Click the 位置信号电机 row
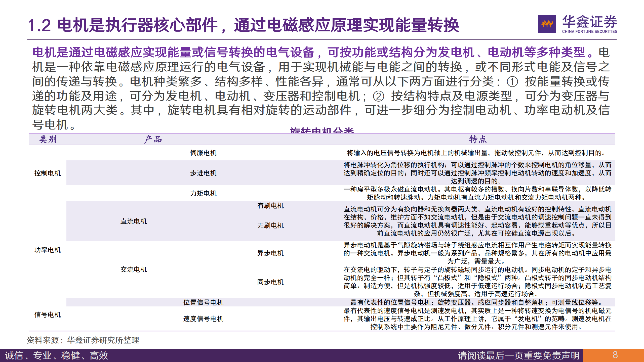This screenshot has width=644, height=362. tap(203, 302)
